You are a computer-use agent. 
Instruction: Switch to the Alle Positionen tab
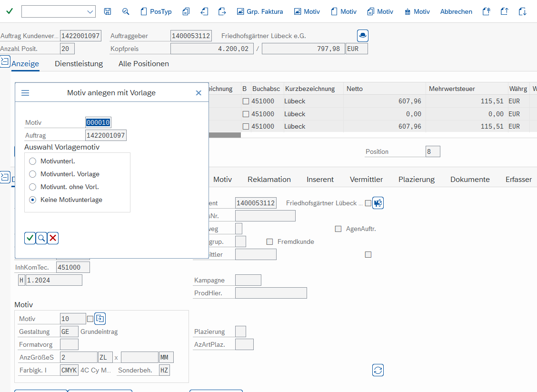143,64
